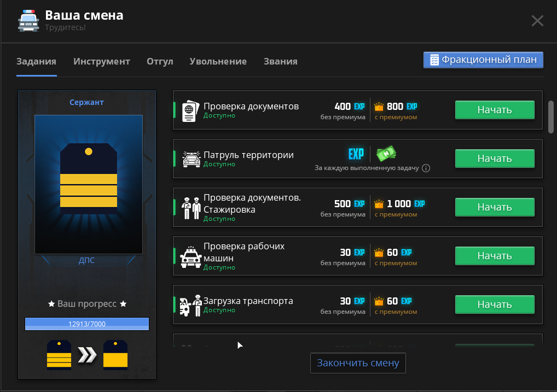Click За каждую выполненную задачу text
The height and width of the screenshot is (392, 557).
(x=367, y=168)
